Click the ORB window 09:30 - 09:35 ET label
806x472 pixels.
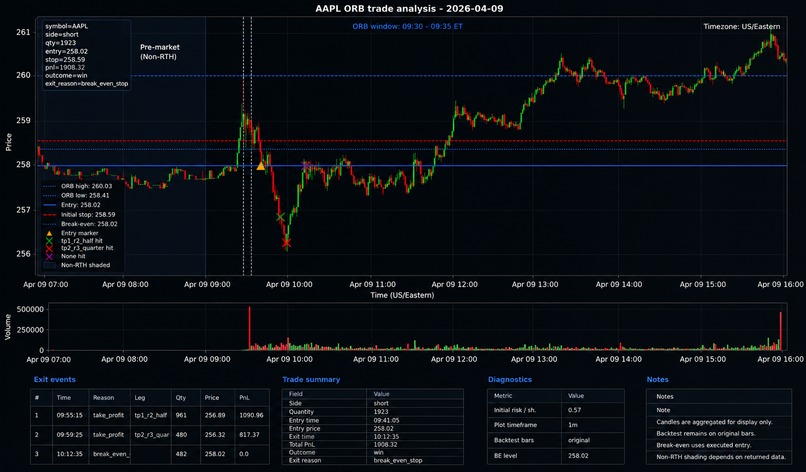coord(408,26)
